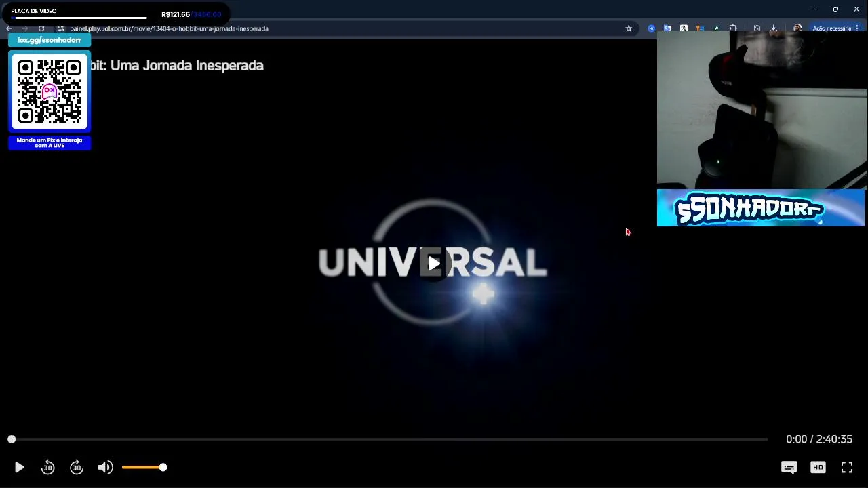Play the movie with the center play button

(434, 263)
